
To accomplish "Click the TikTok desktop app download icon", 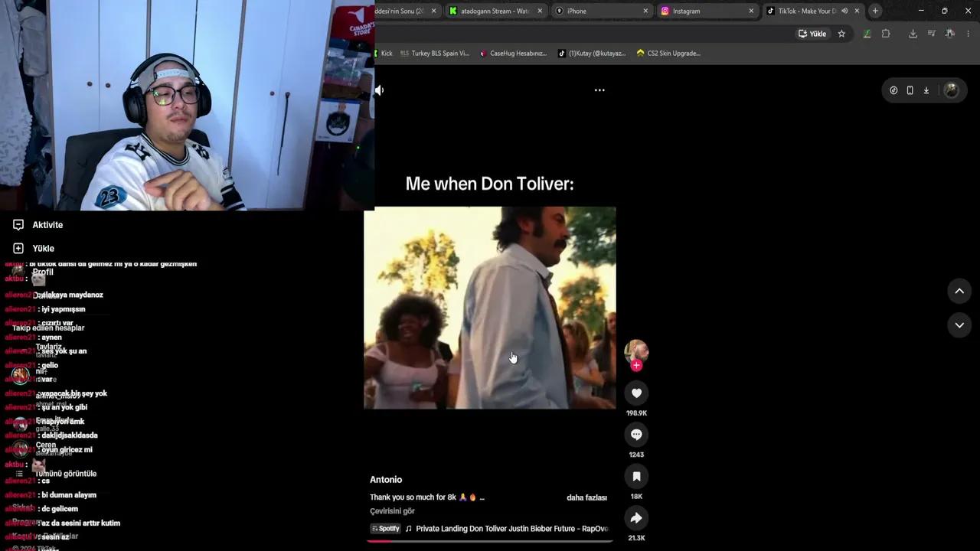I will click(x=926, y=90).
